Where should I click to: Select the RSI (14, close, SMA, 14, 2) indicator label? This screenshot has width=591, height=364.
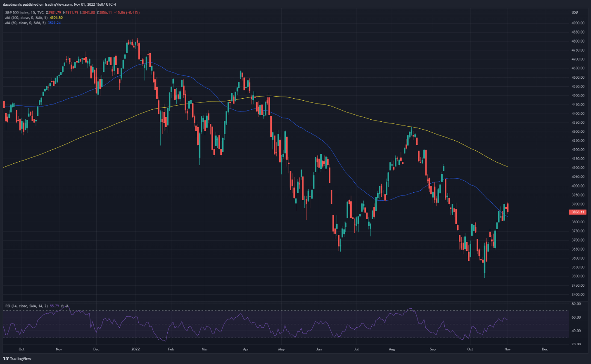click(x=26, y=306)
